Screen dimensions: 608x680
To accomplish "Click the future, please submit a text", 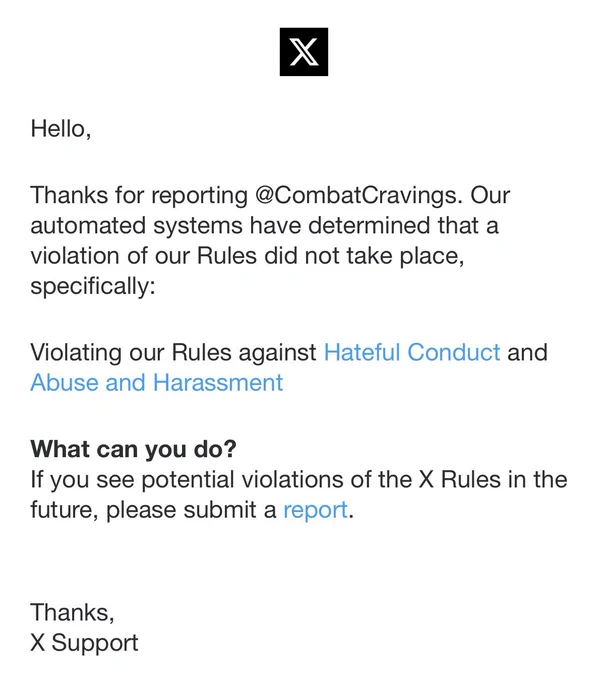I will 153,510.
